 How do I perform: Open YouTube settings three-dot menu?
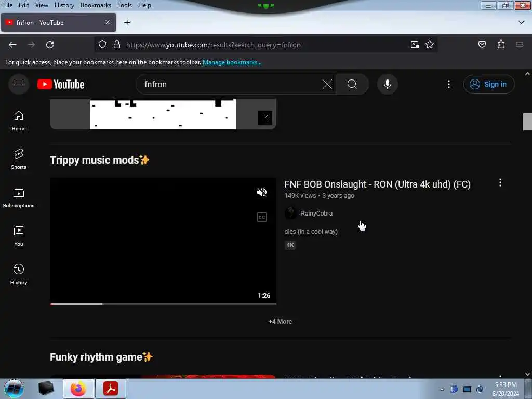point(448,84)
